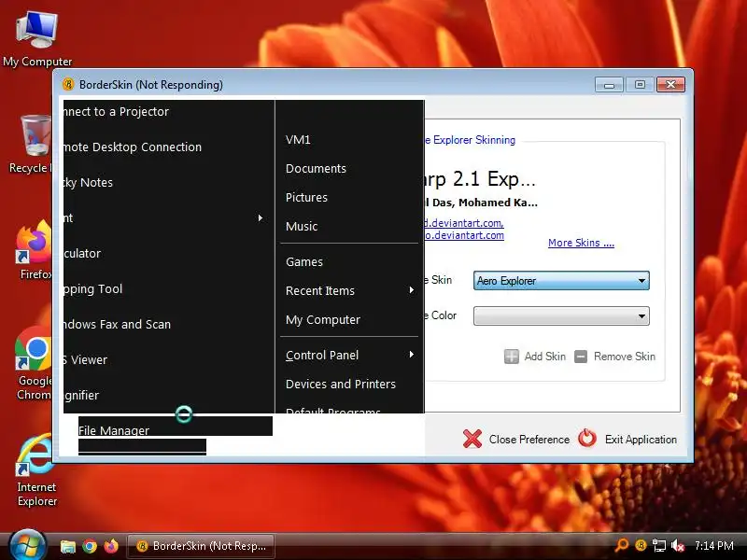Click the BorderSkin taskbar button
The image size is (747, 560).
point(201,546)
